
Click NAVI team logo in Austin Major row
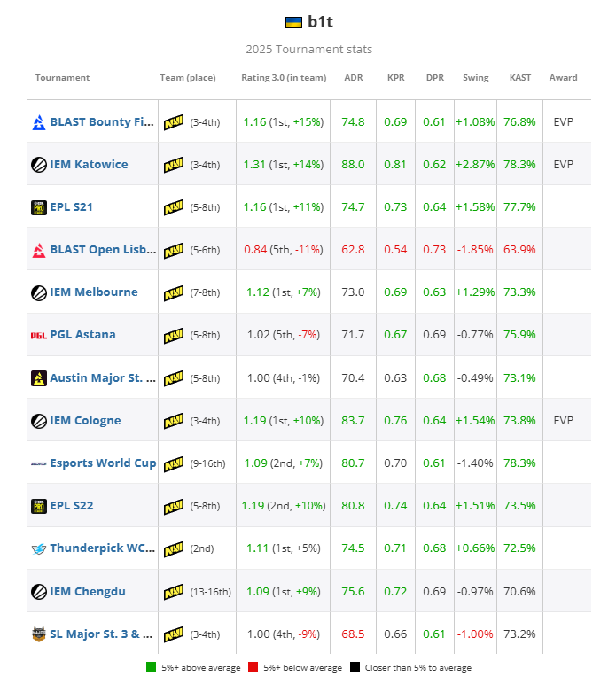(x=174, y=378)
